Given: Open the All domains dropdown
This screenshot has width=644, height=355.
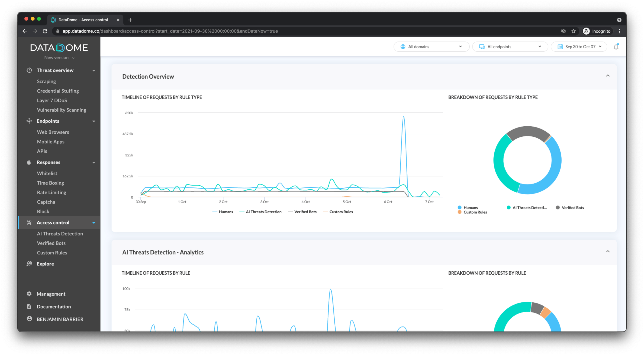Looking at the screenshot, I should click(431, 47).
